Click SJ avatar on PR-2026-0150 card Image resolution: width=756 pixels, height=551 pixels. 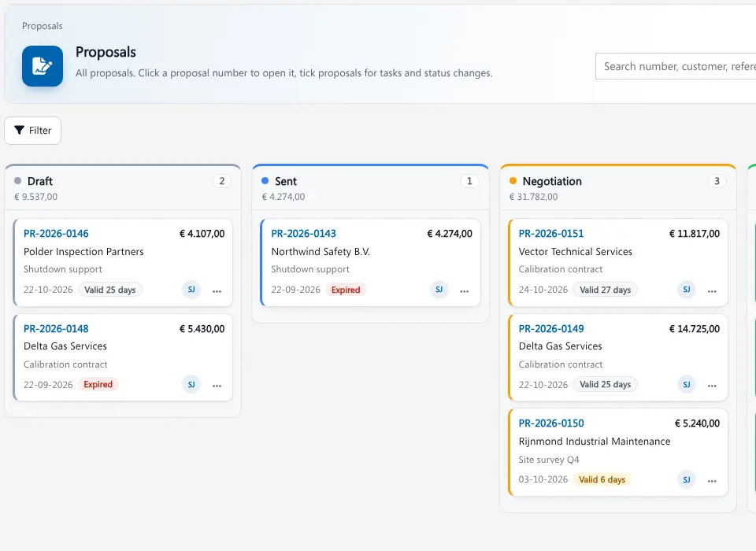coord(687,479)
